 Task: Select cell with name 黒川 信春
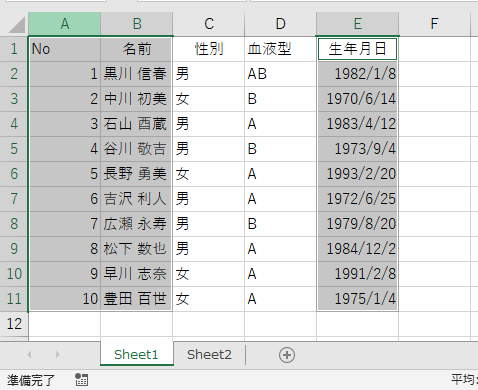coord(136,74)
